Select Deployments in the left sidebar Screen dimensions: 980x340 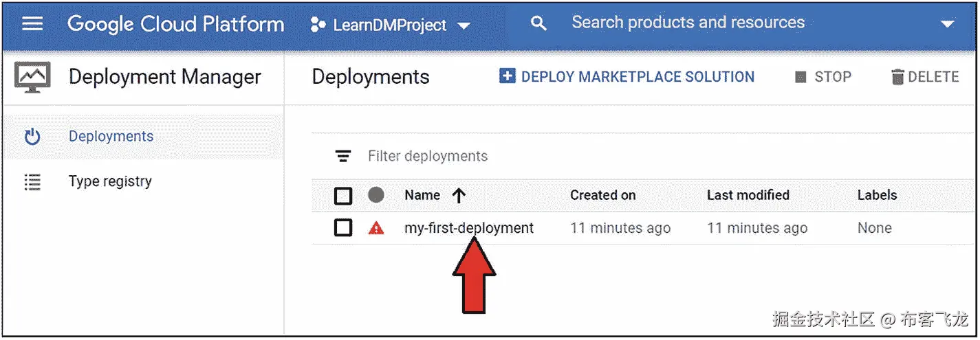point(111,137)
